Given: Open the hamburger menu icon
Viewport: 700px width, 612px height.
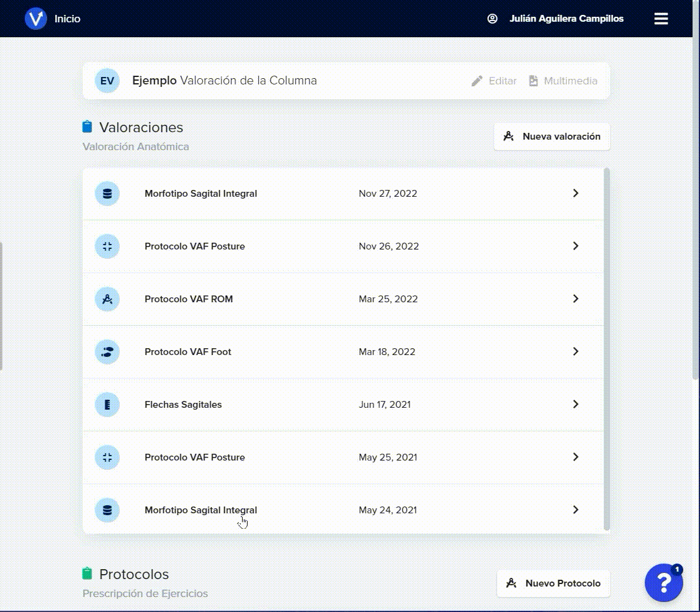Looking at the screenshot, I should [x=661, y=19].
